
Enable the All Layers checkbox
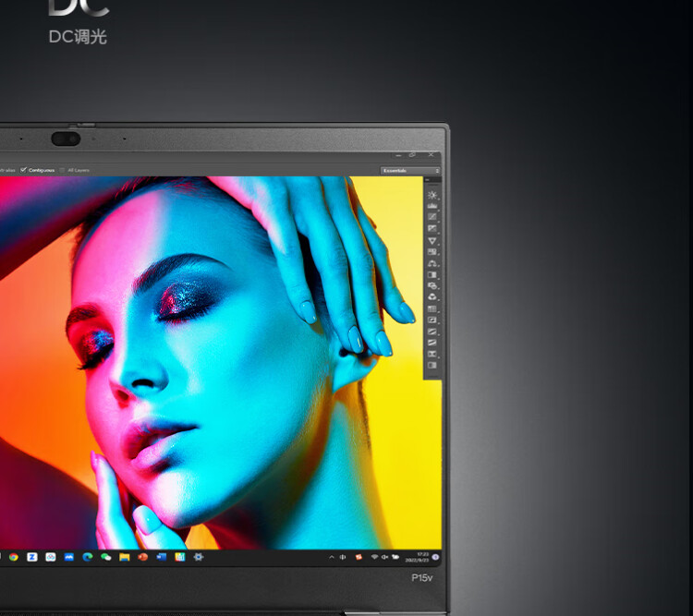pos(62,170)
